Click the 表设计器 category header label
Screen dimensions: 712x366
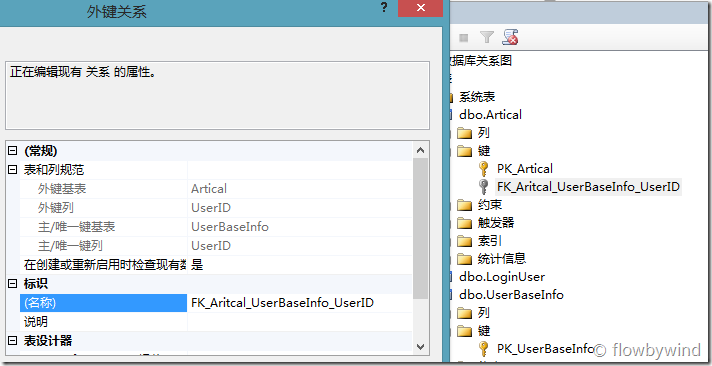(x=48, y=341)
